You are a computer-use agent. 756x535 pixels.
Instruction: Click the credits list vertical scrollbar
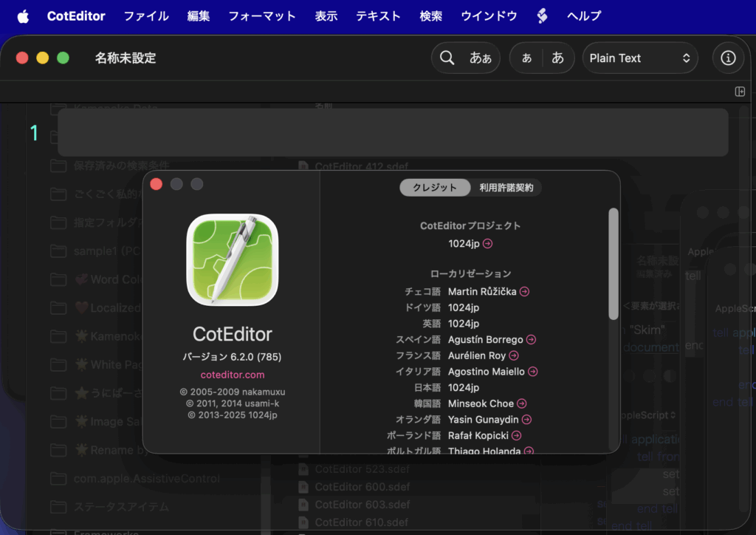(613, 265)
